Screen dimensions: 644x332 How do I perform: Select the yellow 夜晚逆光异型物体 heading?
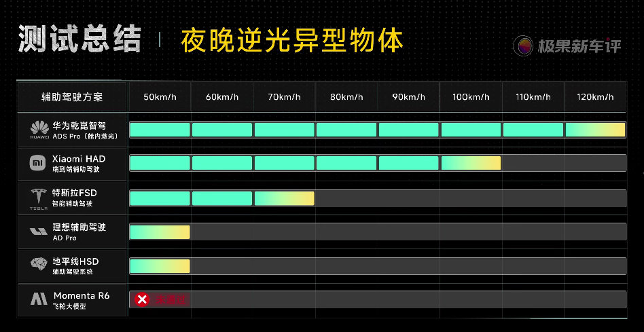pos(291,41)
